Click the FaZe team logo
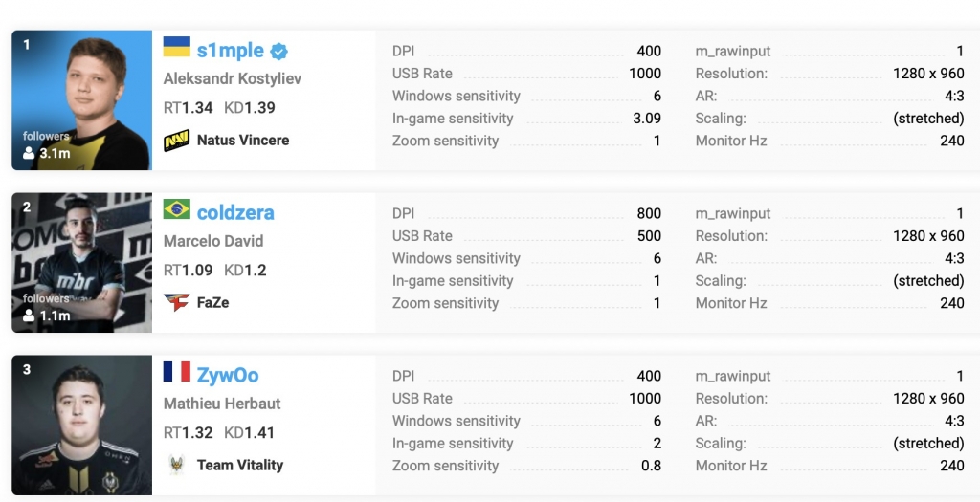 (176, 303)
